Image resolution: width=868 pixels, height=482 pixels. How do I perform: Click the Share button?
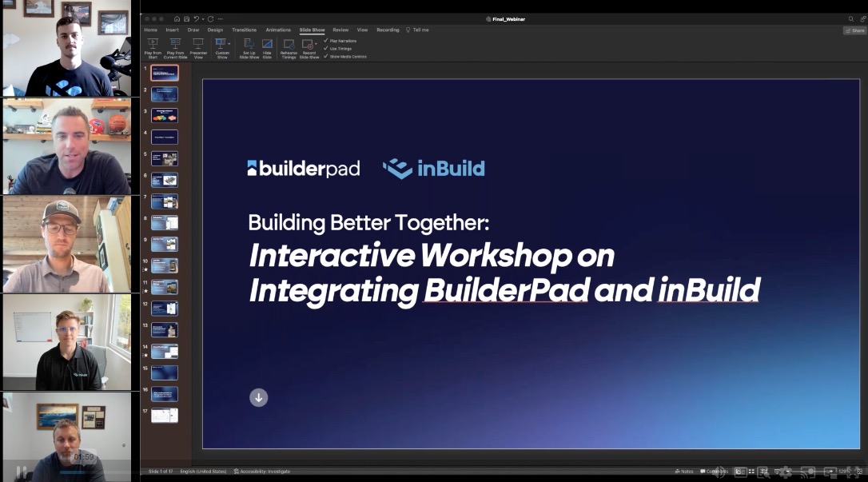(854, 30)
